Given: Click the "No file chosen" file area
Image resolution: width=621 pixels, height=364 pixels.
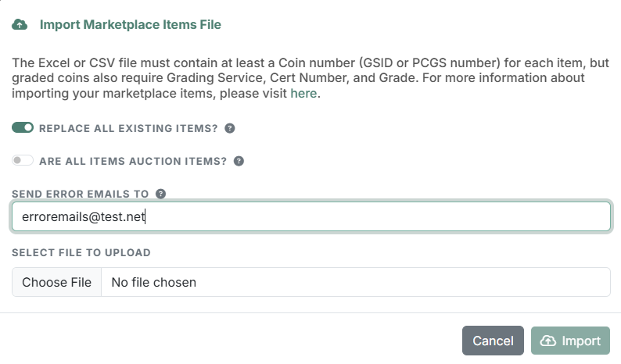Looking at the screenshot, I should point(356,282).
